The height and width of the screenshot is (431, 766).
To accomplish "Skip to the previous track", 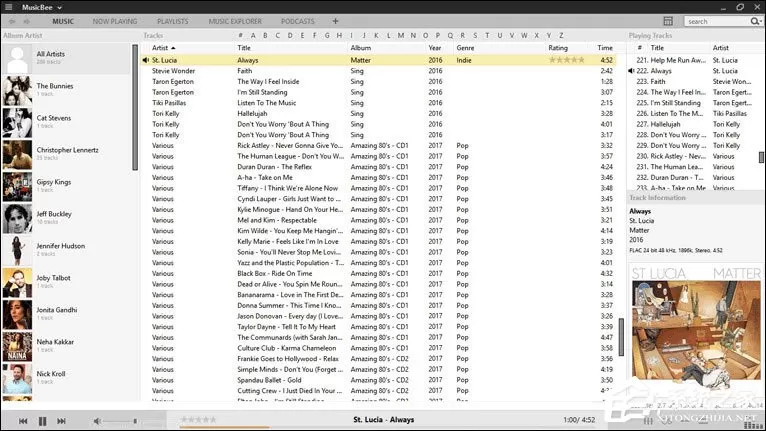I will click(x=23, y=421).
